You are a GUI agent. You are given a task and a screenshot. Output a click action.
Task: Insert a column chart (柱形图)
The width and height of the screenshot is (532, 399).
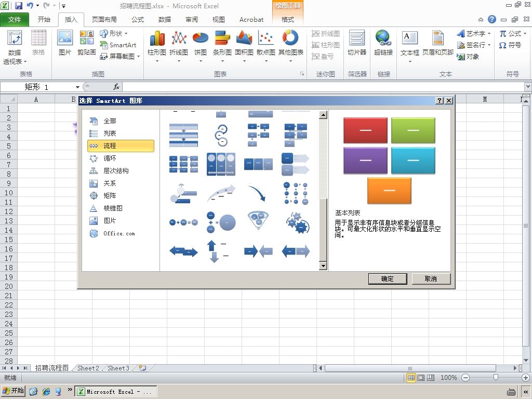tap(157, 46)
